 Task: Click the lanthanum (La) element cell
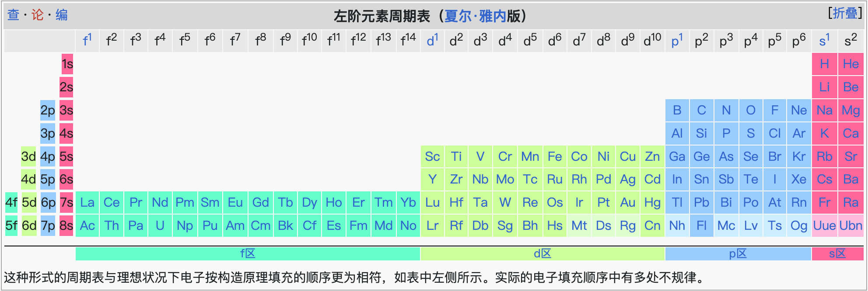(x=87, y=202)
